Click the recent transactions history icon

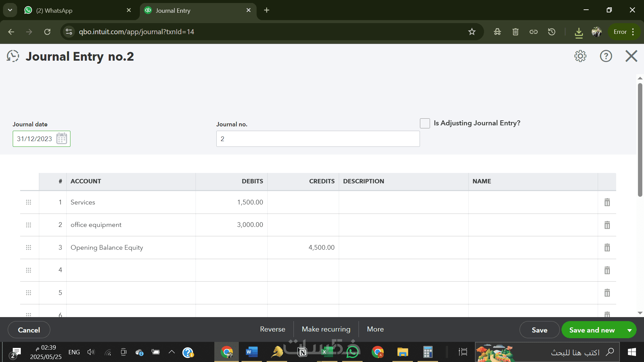(x=13, y=56)
